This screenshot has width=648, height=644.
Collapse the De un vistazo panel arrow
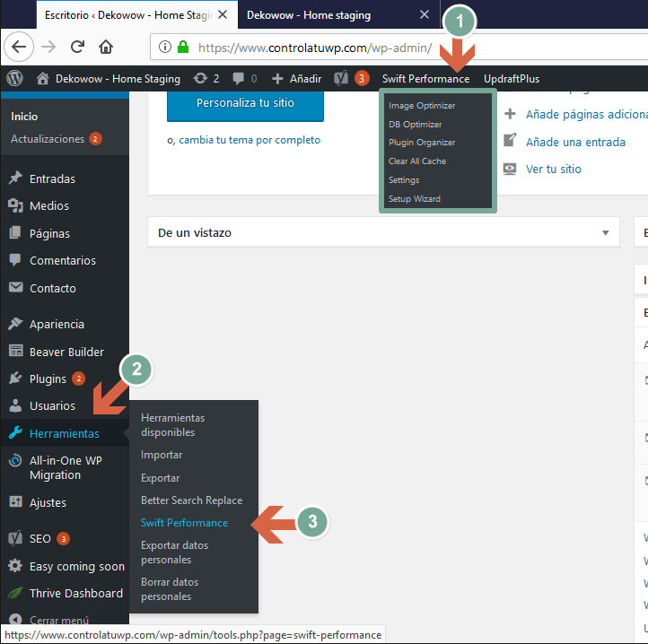click(606, 232)
